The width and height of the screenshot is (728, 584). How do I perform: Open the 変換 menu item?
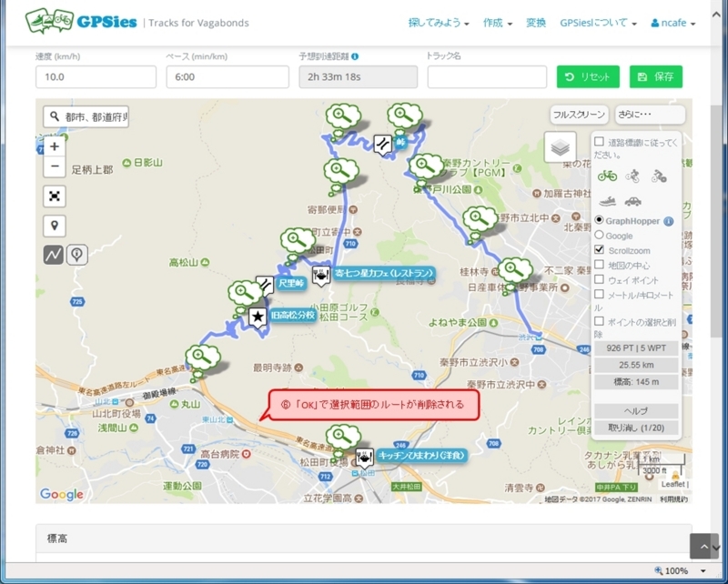tap(536, 23)
